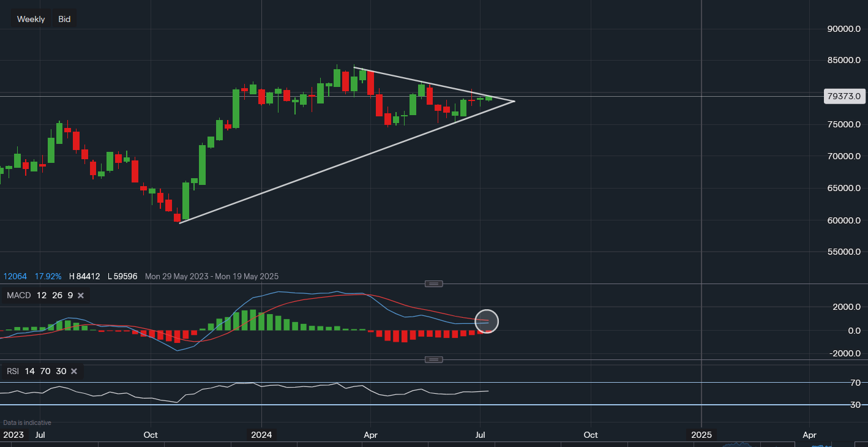The image size is (868, 447).
Task: Grab resize handle above the RSI panel
Action: (433, 359)
